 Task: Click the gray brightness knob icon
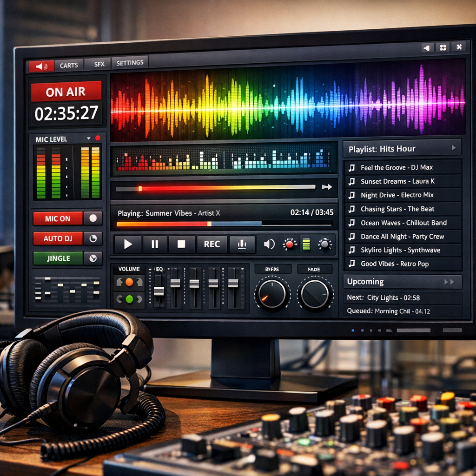[325, 244]
